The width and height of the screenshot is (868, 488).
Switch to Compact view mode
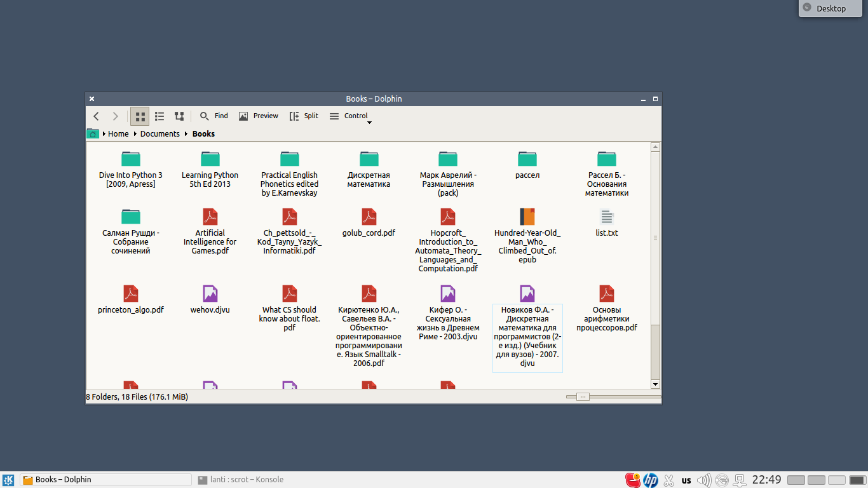(159, 116)
